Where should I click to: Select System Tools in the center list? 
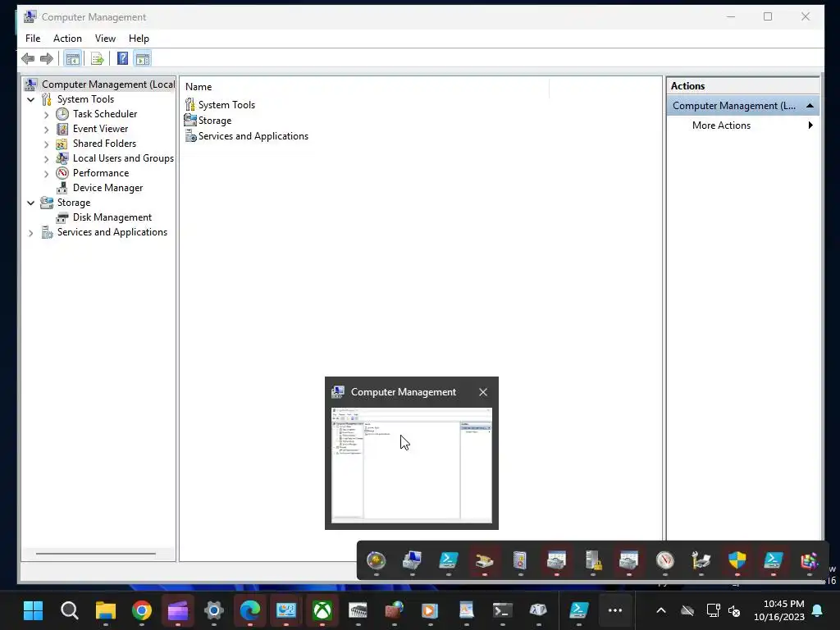coord(226,105)
